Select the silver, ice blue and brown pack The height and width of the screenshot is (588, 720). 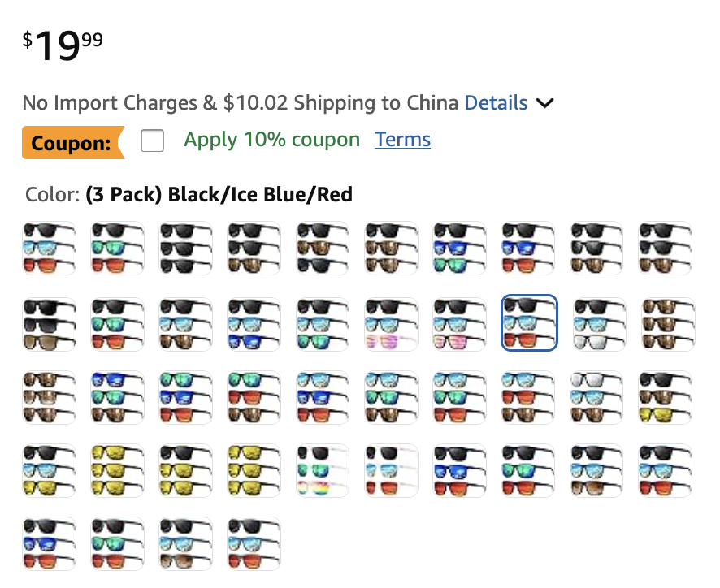pyautogui.click(x=597, y=397)
